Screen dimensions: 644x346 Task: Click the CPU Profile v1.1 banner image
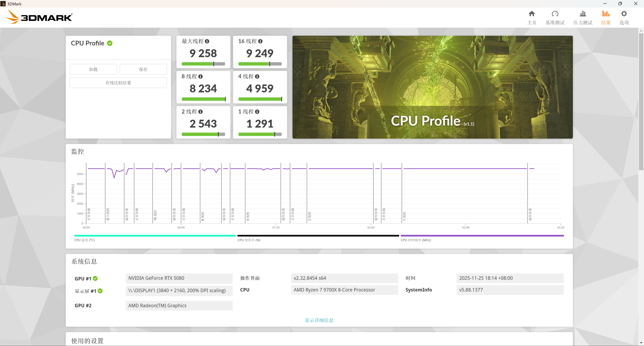point(432,87)
